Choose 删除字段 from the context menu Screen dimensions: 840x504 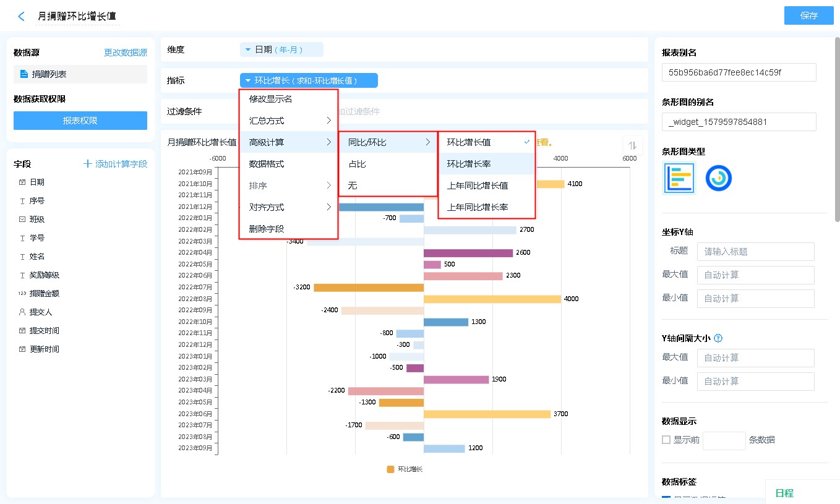267,229
